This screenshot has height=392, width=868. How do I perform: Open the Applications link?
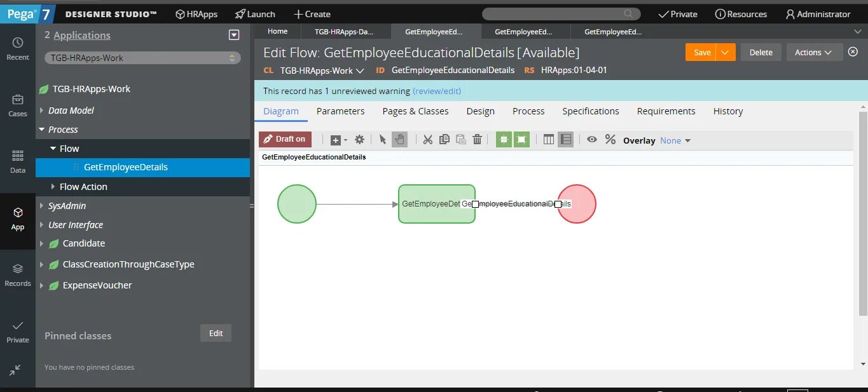pos(82,36)
